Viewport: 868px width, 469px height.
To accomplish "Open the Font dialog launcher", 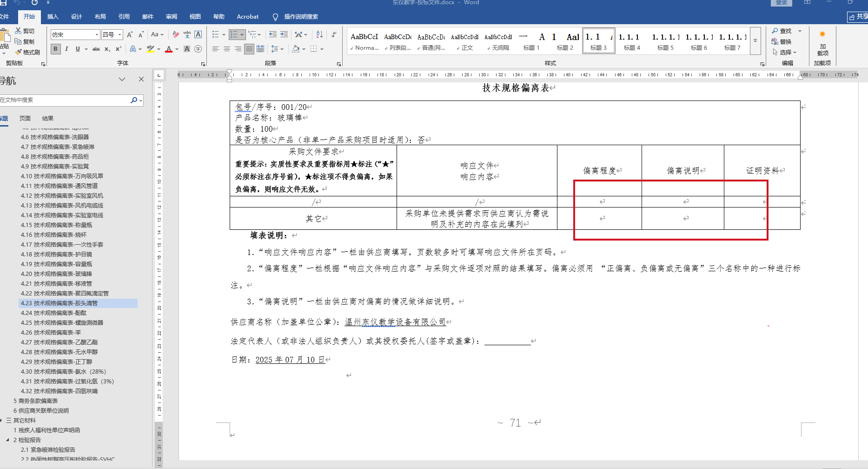I will click(203, 64).
